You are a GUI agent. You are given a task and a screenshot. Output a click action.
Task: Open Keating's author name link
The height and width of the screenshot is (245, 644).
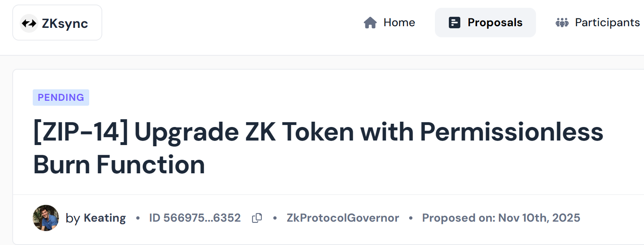point(105,218)
